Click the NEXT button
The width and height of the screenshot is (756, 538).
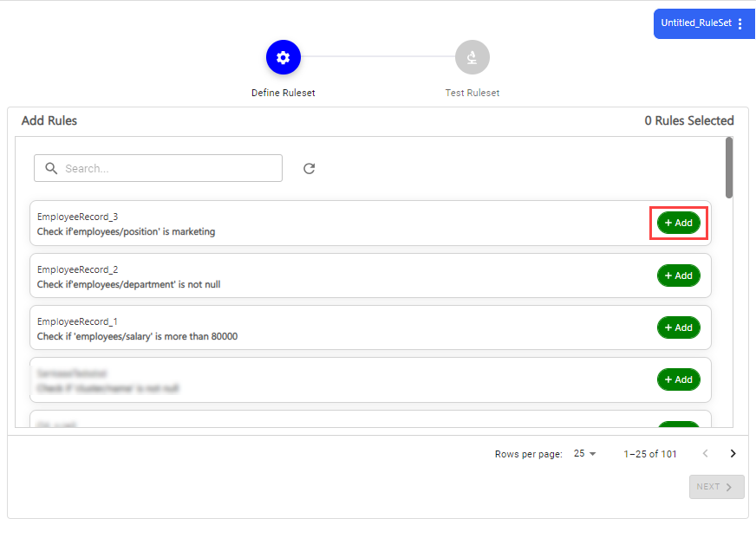[x=716, y=487]
